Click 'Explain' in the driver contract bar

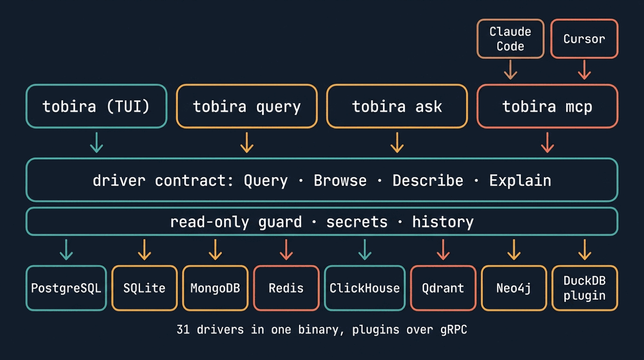click(x=520, y=180)
